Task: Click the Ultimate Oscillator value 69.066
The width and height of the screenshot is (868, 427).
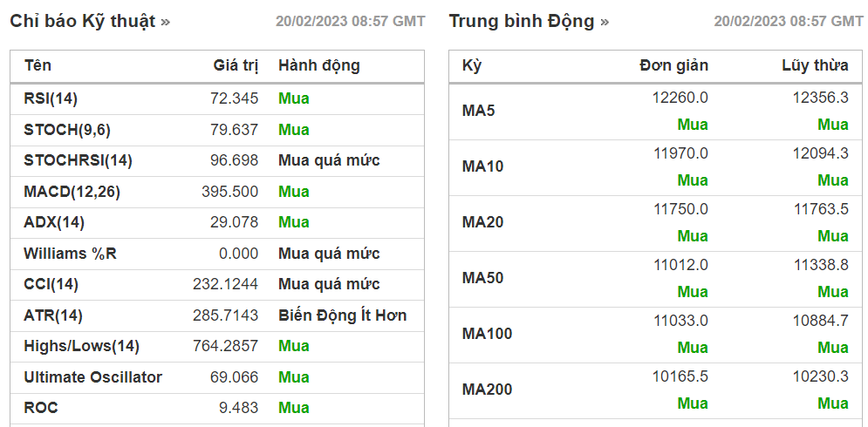Action: point(234,377)
